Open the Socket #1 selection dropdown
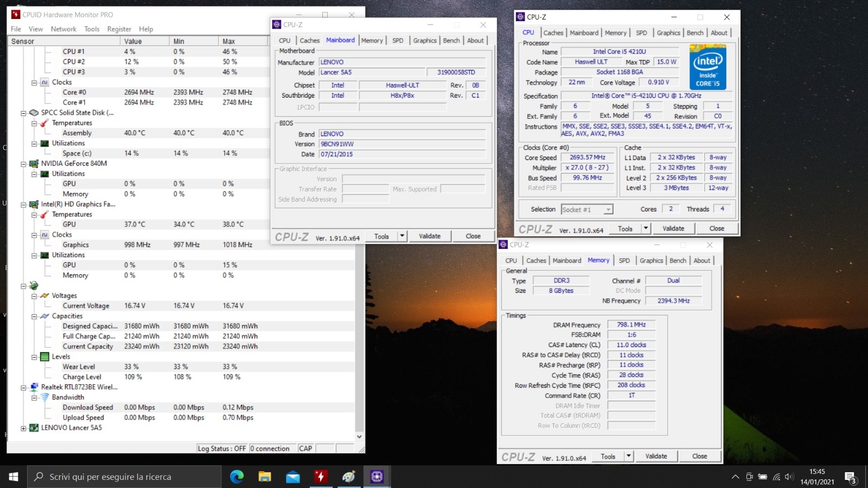The height and width of the screenshot is (488, 868). 609,209
